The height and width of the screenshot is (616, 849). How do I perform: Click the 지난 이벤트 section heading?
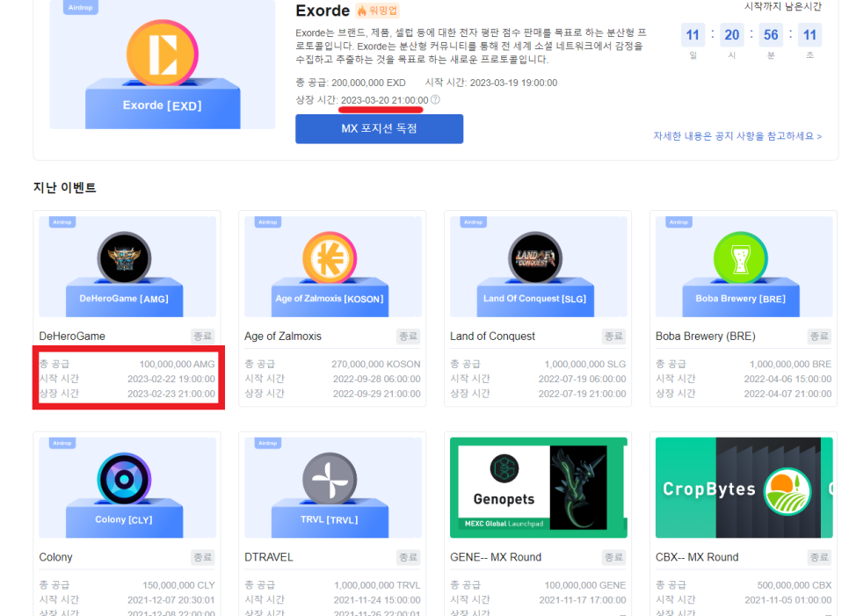pos(64,187)
